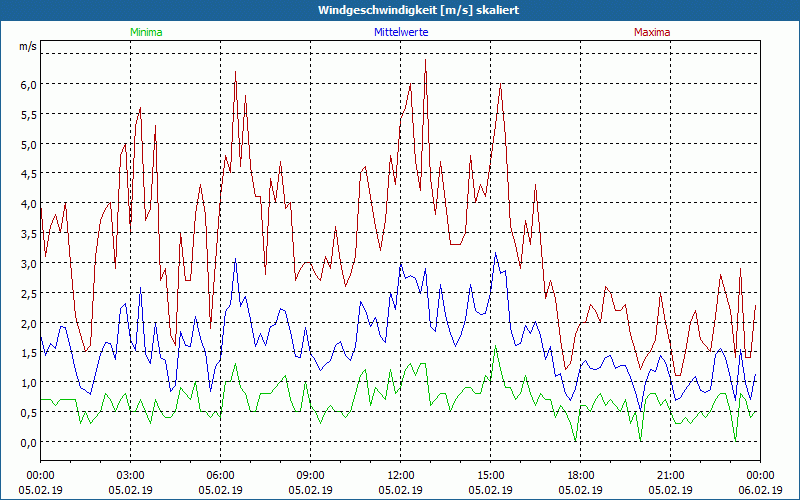Click the 21:00 time axis label
The height and width of the screenshot is (500, 800).
670,476
